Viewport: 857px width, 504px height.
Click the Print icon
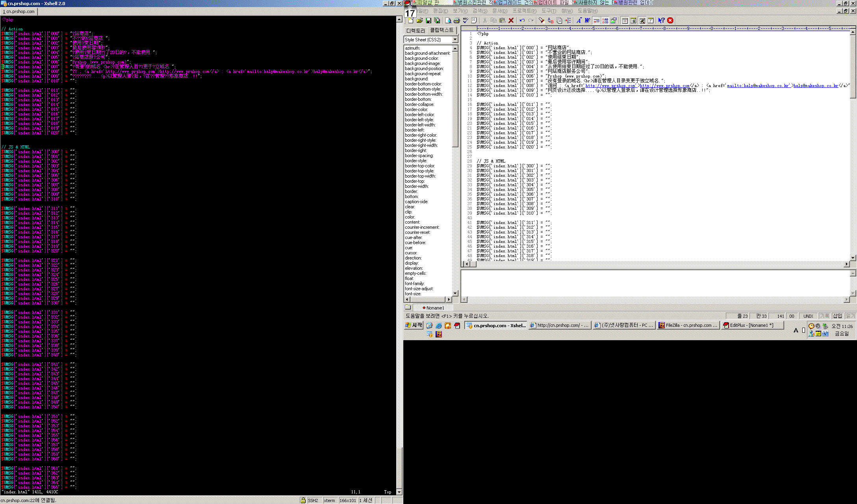457,20
